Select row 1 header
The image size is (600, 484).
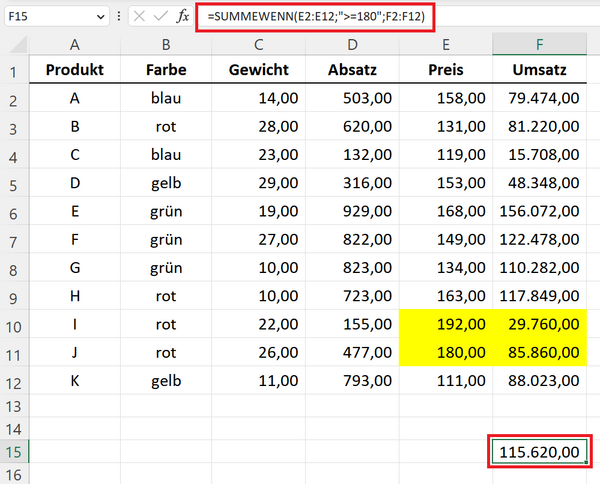[14, 71]
